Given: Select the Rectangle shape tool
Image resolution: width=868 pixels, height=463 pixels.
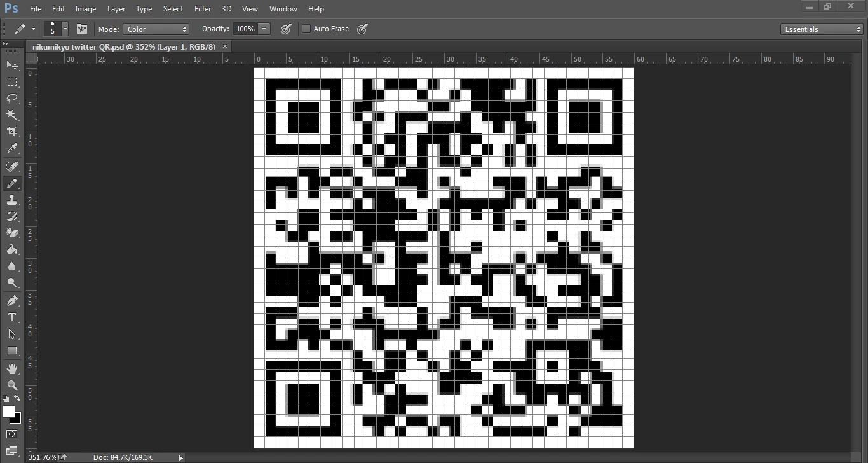Looking at the screenshot, I should 12,350.
